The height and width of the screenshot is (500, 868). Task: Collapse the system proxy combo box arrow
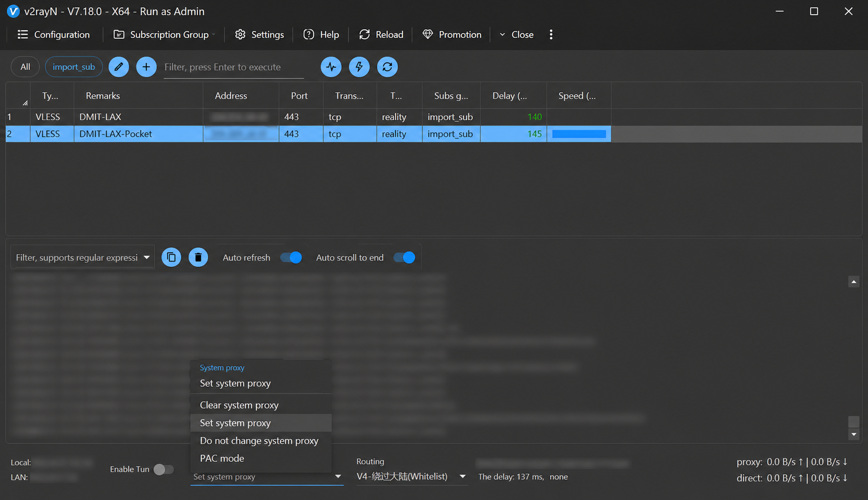(x=338, y=476)
